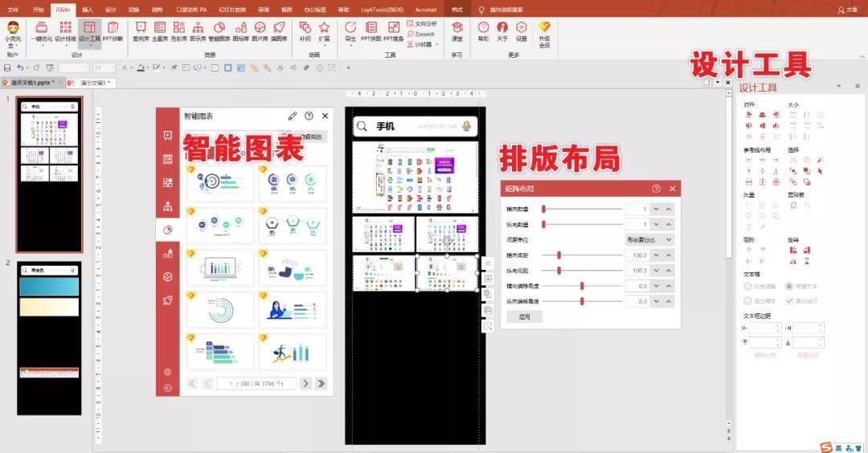Click the 设计工具 ribbon button
Image resolution: width=868 pixels, height=453 pixels.
coord(89,31)
